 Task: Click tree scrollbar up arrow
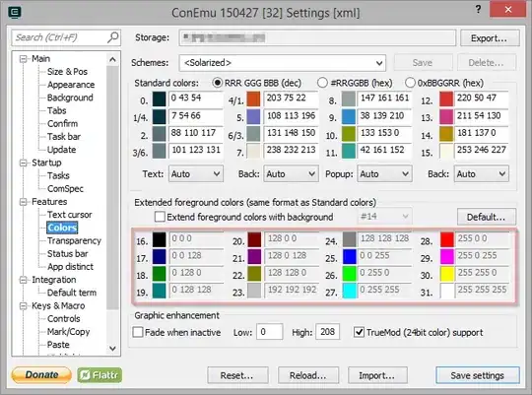[x=113, y=60]
